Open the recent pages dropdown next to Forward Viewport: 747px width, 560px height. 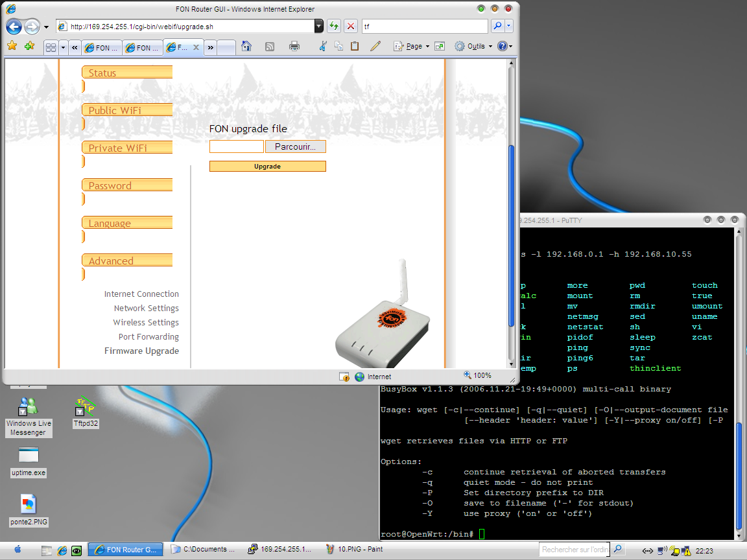point(46,27)
